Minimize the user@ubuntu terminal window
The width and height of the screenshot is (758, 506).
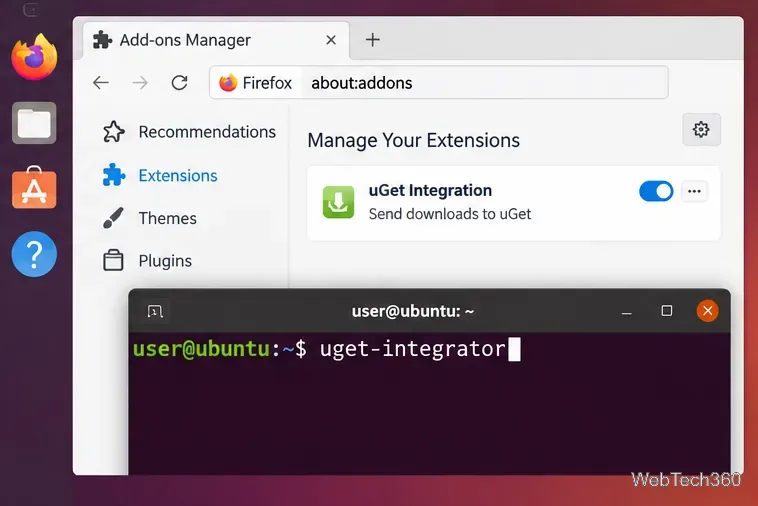(627, 311)
